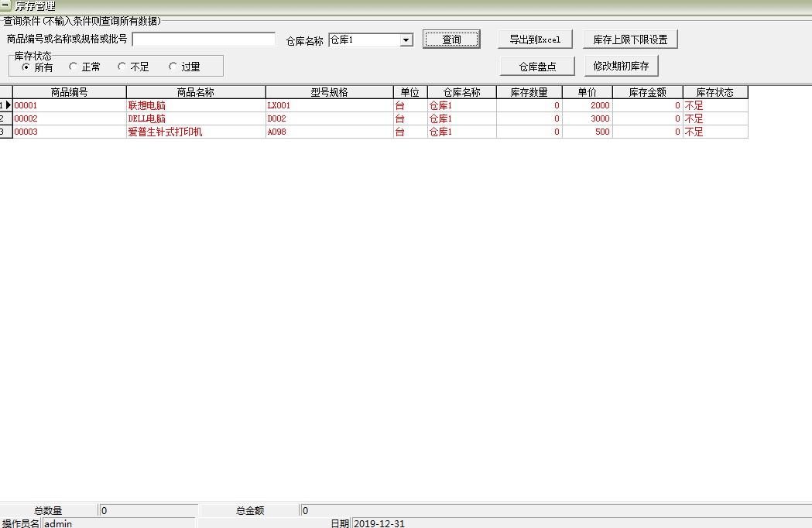Click 导出到Excel button

point(535,39)
